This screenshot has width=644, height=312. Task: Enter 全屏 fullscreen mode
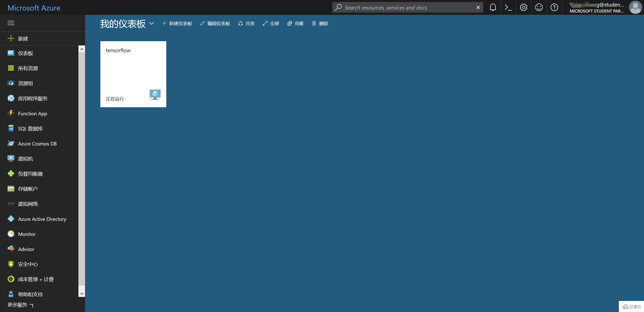tap(271, 23)
